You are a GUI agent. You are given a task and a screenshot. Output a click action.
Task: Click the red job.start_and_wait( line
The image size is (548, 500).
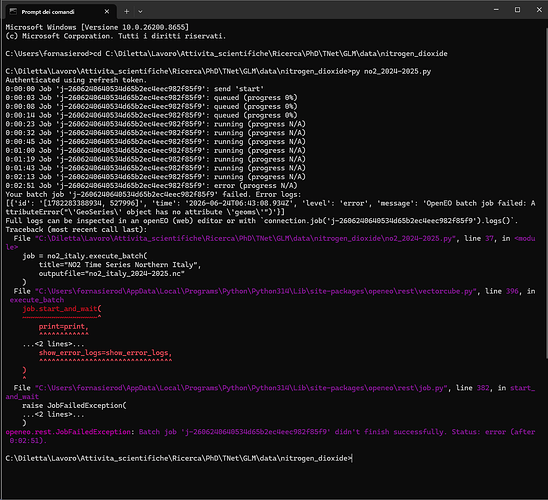click(x=62, y=309)
